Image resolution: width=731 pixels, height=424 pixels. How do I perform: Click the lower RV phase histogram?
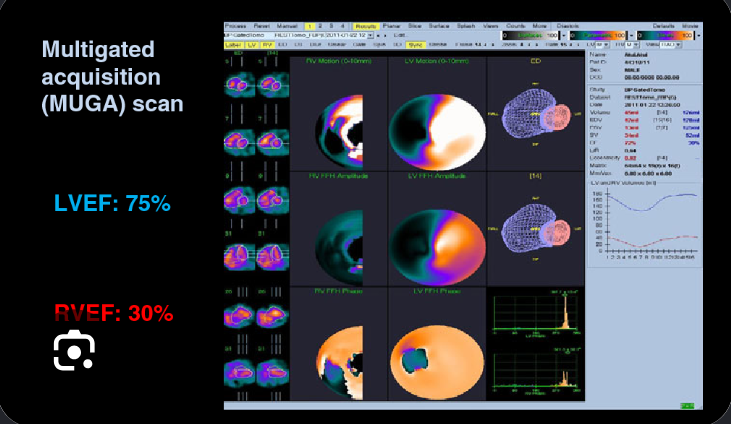[536, 371]
